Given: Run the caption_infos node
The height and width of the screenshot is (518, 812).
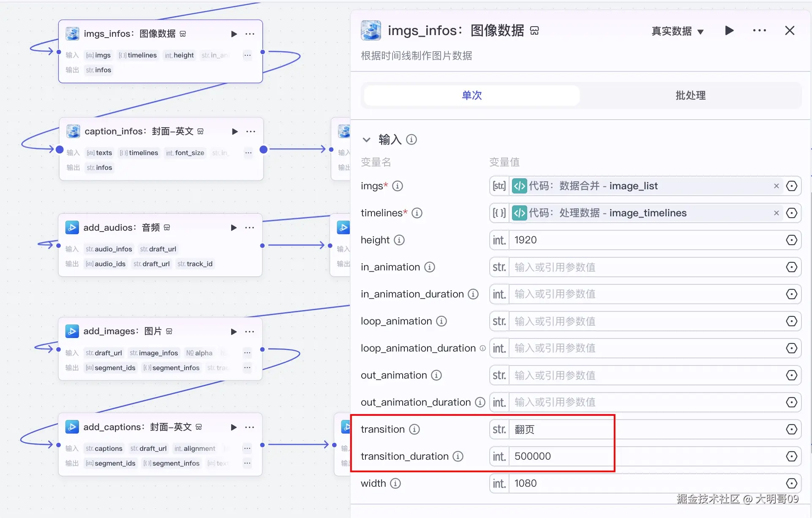Looking at the screenshot, I should pos(235,131).
